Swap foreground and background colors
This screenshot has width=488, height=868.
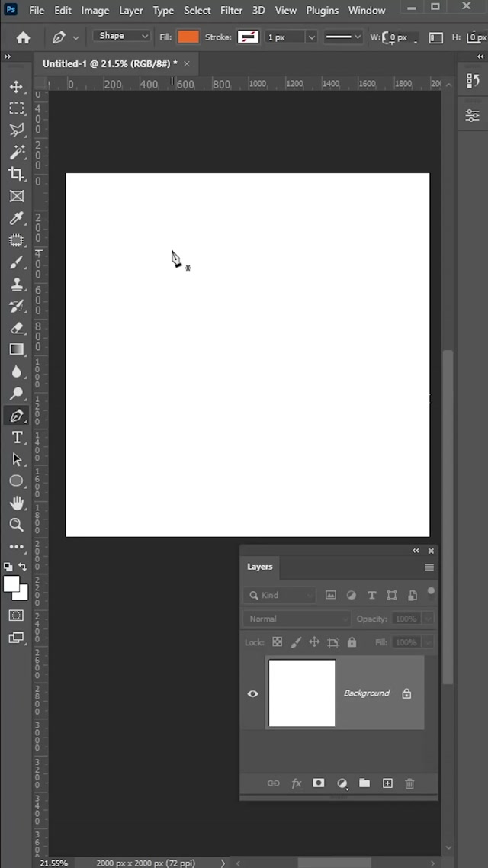pos(23,567)
